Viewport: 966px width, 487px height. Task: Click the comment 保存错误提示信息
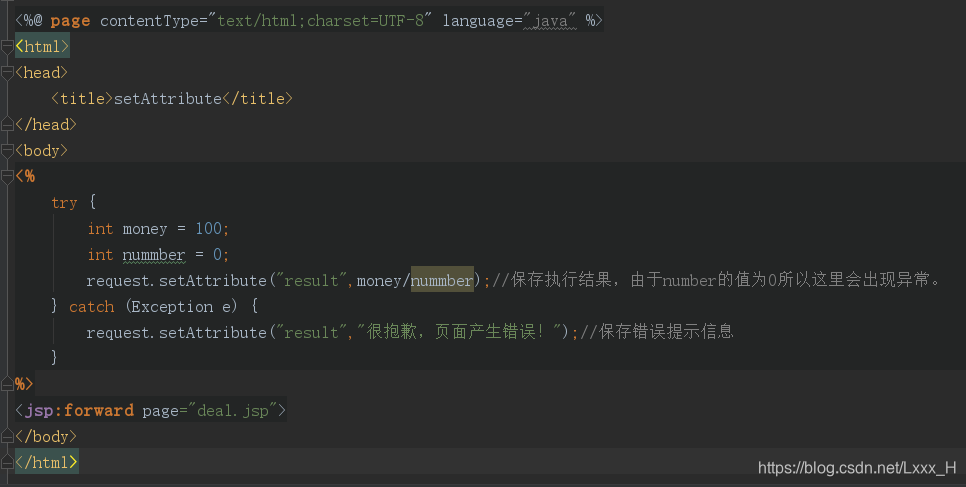pyautogui.click(x=657, y=332)
